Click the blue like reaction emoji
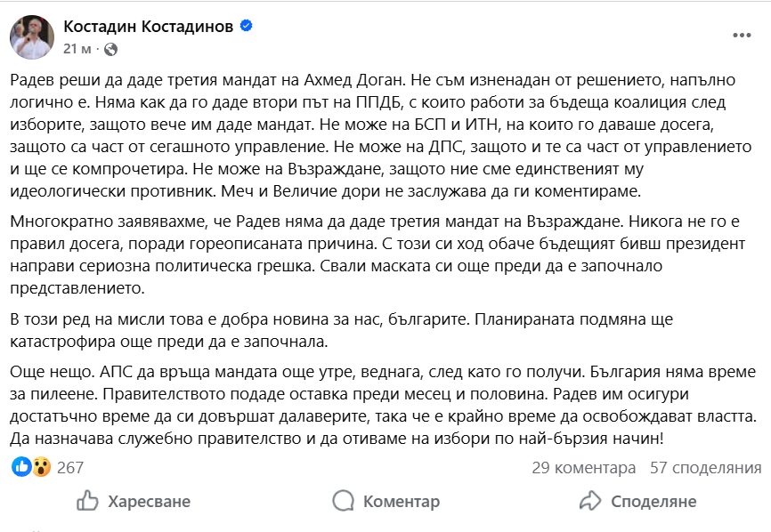The height and width of the screenshot is (532, 771). pyautogui.click(x=20, y=467)
